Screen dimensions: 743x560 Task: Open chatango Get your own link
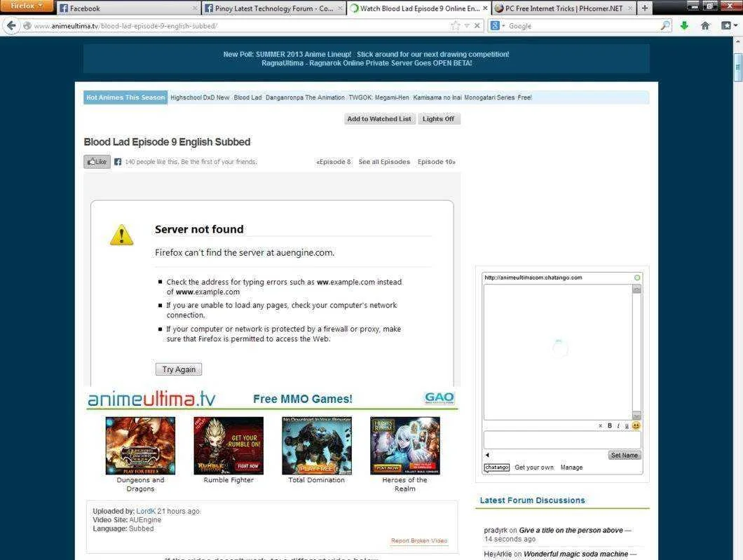click(x=534, y=467)
